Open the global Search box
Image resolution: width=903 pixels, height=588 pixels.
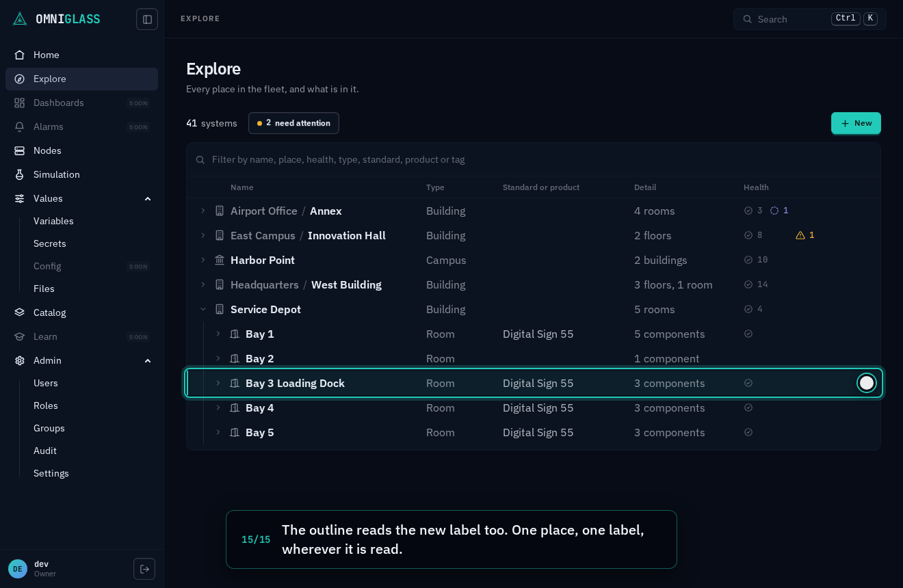click(x=810, y=19)
